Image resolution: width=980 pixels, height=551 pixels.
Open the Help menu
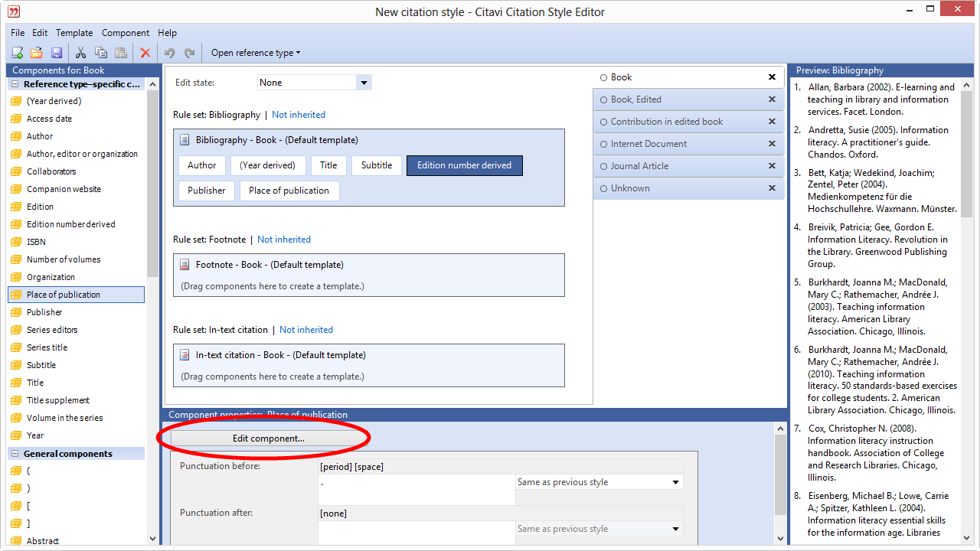coord(167,33)
